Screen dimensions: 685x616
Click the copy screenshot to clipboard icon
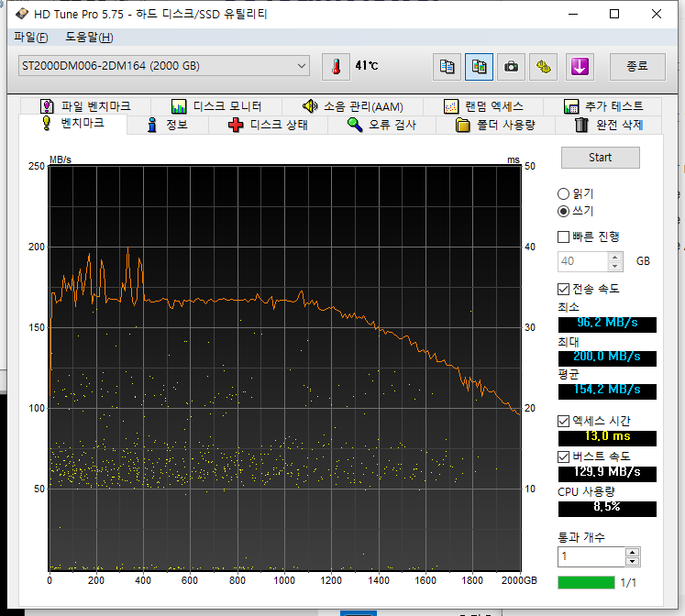(479, 67)
